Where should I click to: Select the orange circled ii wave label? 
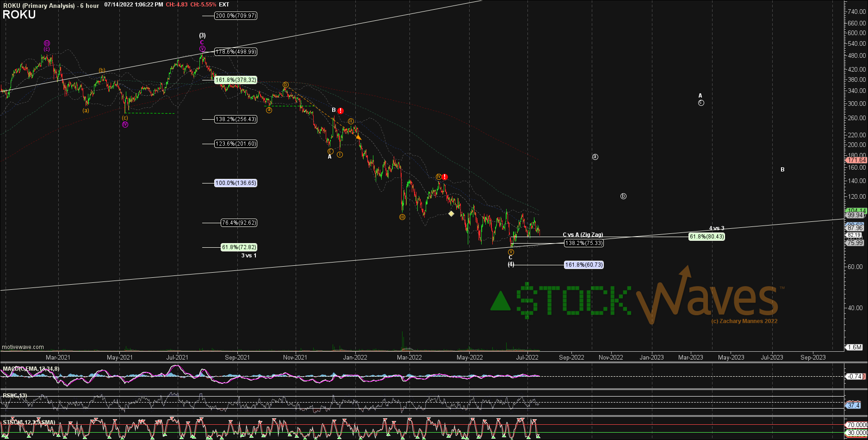coord(351,121)
